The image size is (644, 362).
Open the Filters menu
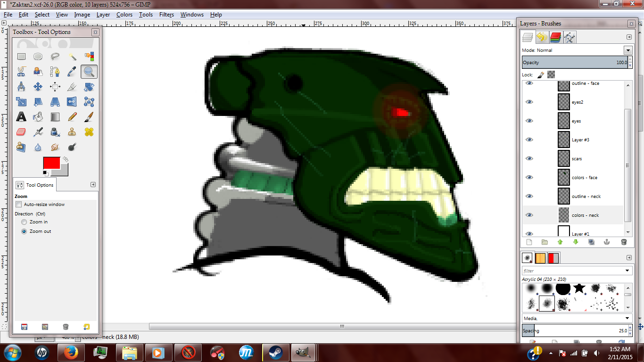tap(166, 15)
